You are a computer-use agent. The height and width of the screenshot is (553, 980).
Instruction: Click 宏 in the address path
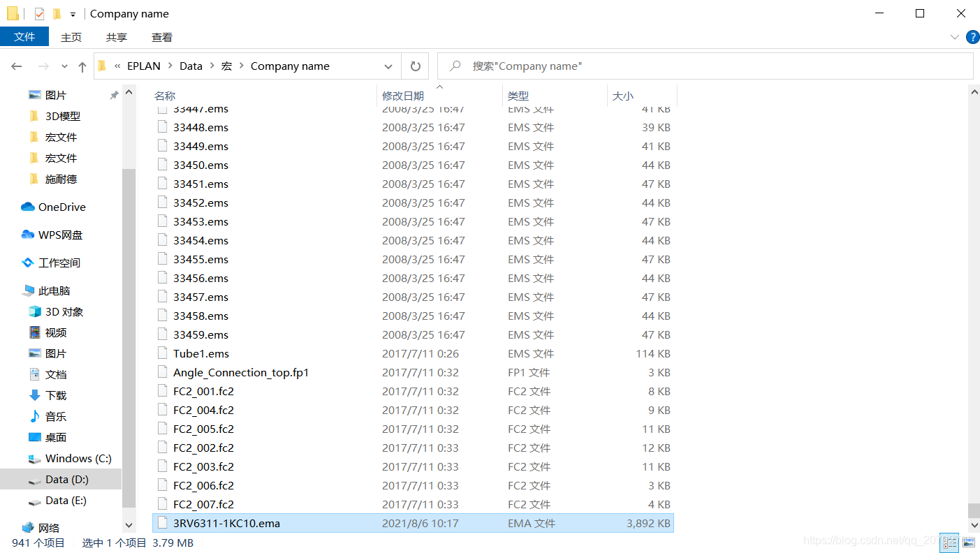click(x=226, y=66)
